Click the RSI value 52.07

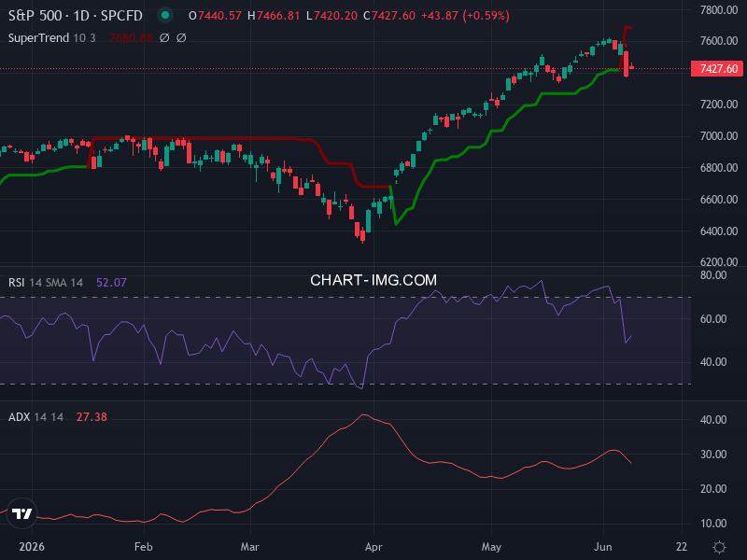(x=111, y=283)
